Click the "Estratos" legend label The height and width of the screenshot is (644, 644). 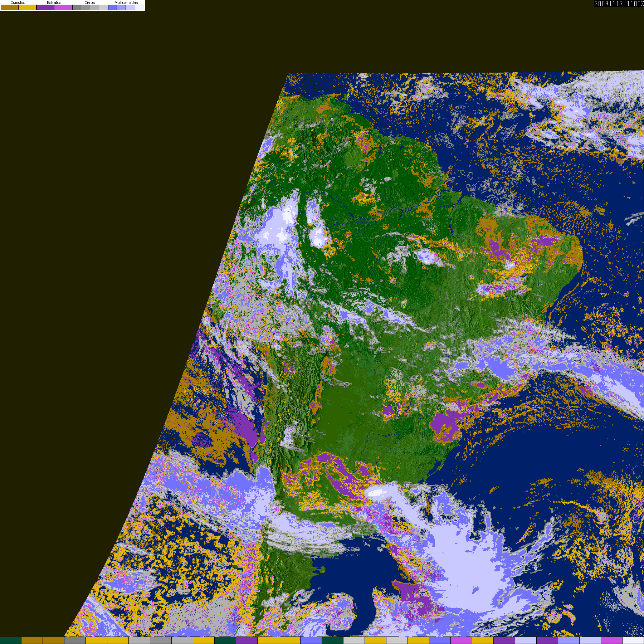[x=54, y=3]
